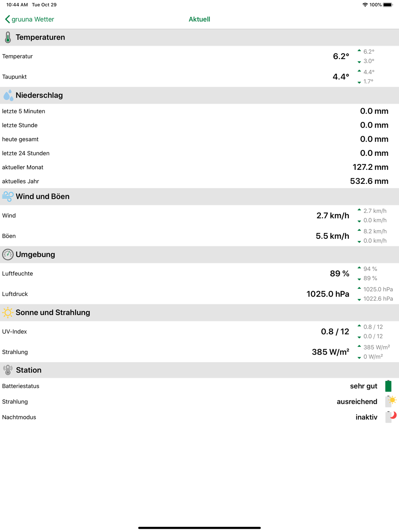Tap the solar radiation status icon
Viewport: 399px width, 532px height.
pos(391,401)
